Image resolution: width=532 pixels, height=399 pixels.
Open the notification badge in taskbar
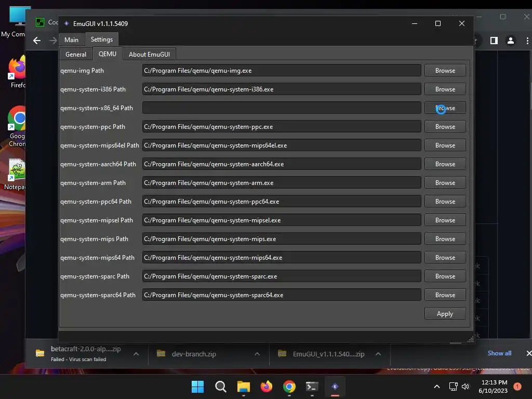[517, 386]
